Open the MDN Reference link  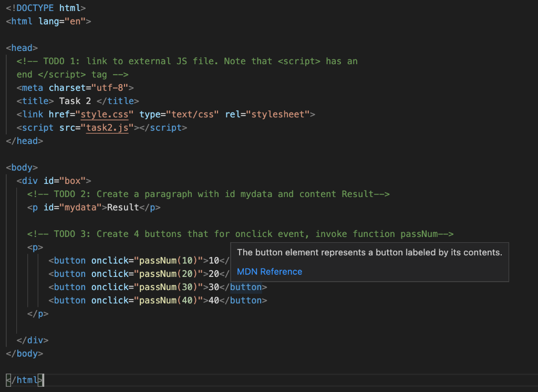pos(269,272)
